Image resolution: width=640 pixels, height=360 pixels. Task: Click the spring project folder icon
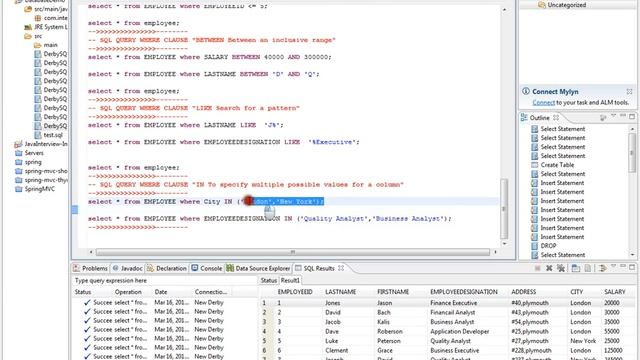tap(18, 162)
